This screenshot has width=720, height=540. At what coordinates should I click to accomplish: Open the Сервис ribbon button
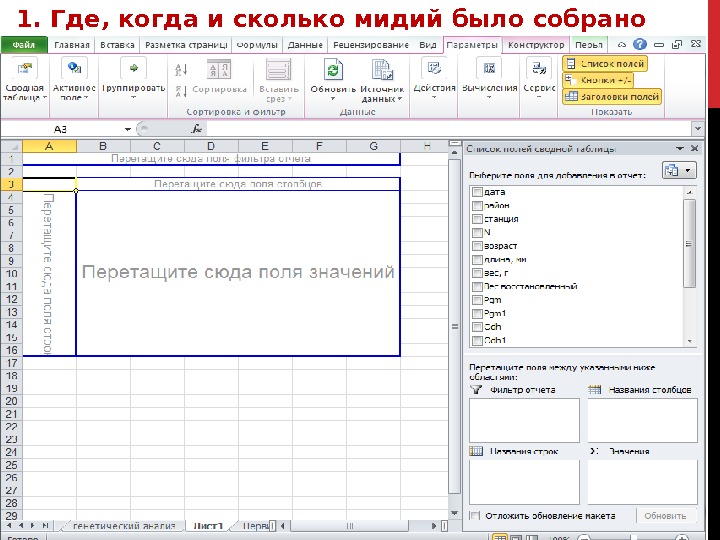pos(539,78)
